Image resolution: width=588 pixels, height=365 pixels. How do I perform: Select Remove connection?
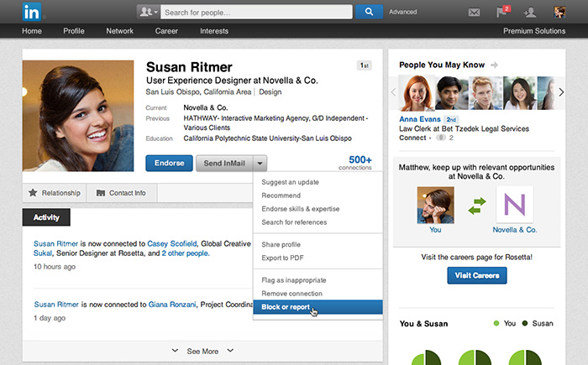[291, 294]
